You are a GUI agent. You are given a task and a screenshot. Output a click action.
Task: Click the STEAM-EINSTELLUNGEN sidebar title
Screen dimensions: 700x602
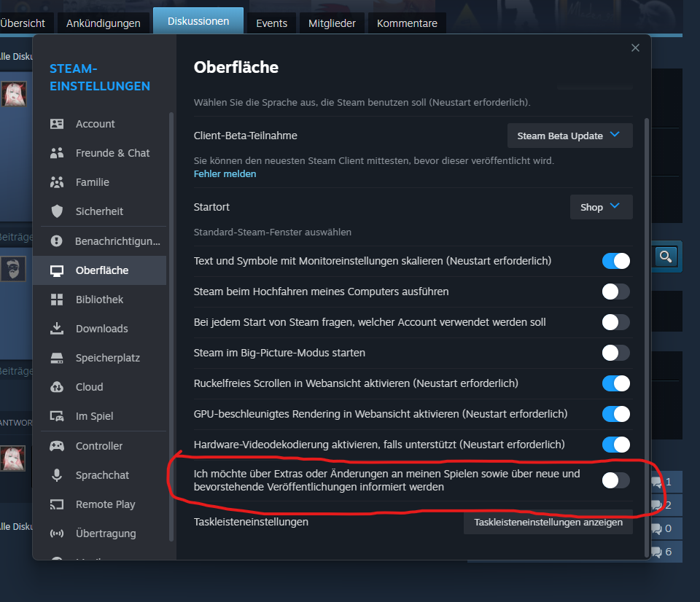pyautogui.click(x=100, y=77)
